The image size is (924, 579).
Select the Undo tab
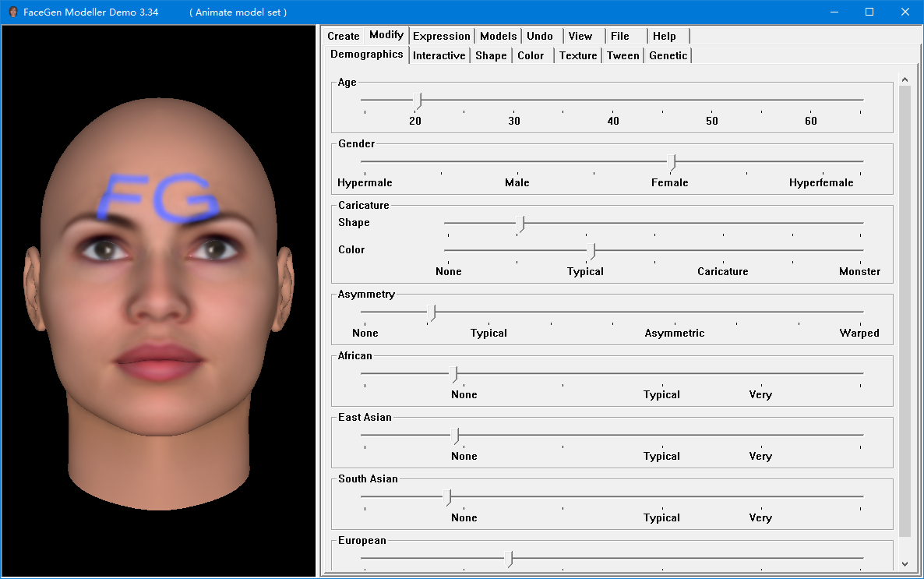tap(539, 36)
